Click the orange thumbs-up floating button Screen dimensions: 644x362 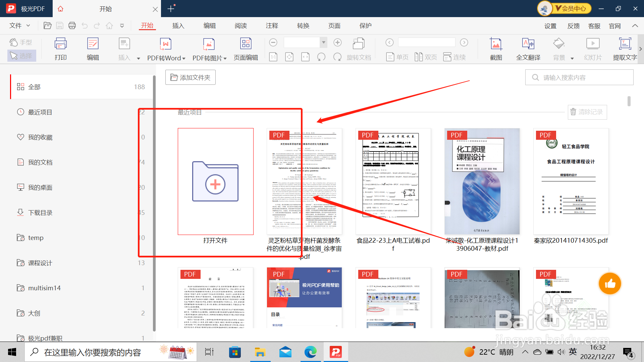(610, 284)
